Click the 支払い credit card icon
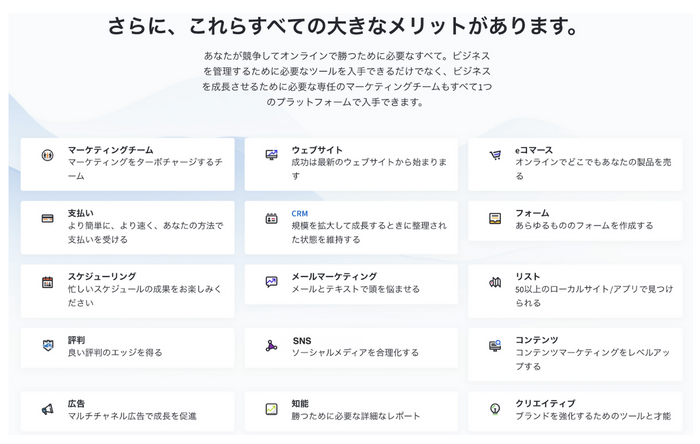This screenshot has width=700, height=444. click(x=47, y=219)
